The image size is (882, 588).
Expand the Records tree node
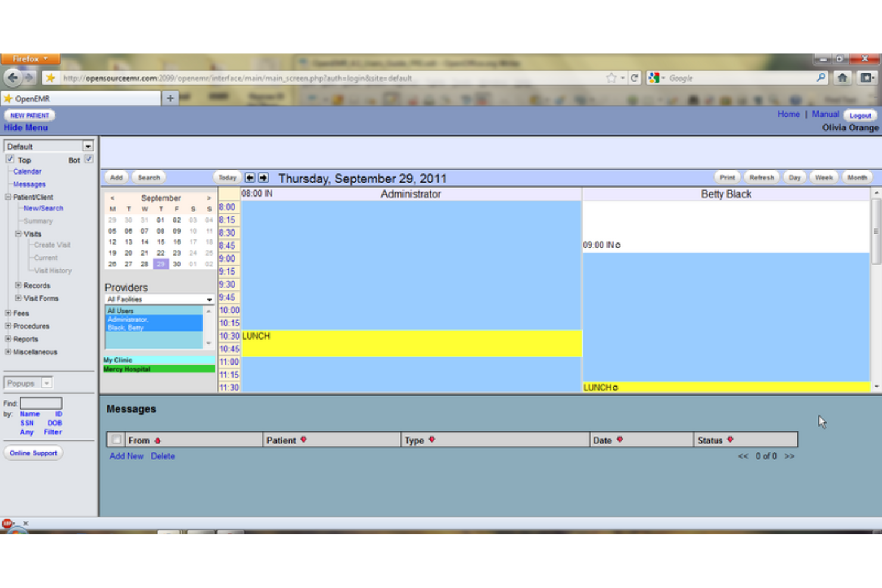(x=18, y=285)
